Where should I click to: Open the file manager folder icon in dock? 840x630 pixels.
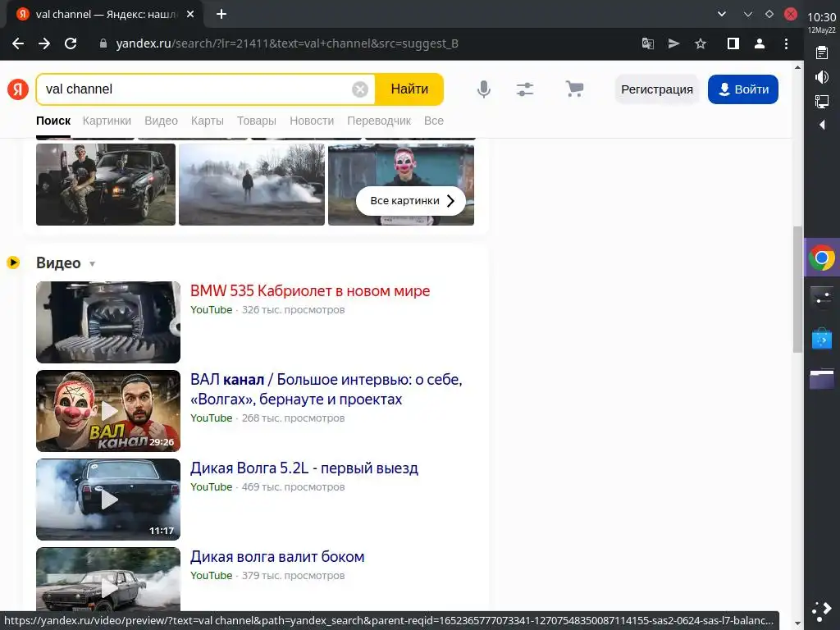click(x=822, y=379)
